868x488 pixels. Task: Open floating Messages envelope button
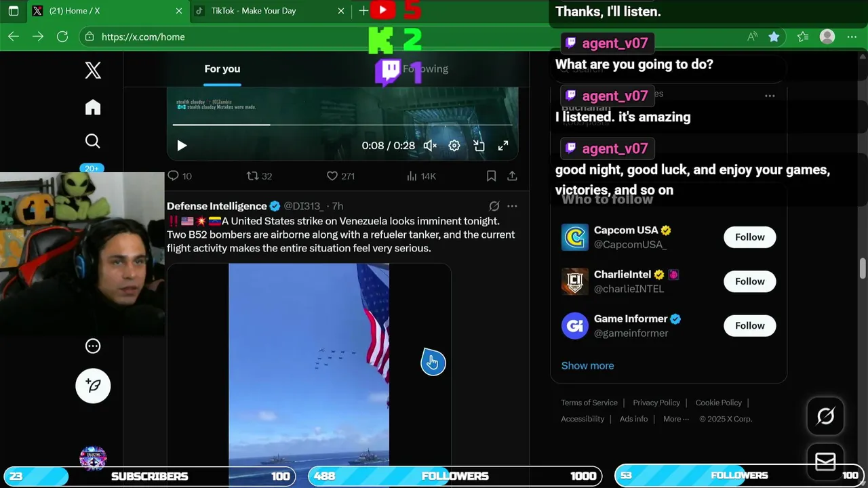tap(825, 462)
